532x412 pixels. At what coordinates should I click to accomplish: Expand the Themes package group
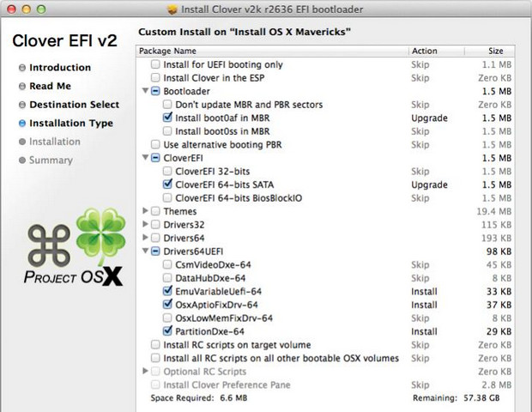click(x=144, y=211)
